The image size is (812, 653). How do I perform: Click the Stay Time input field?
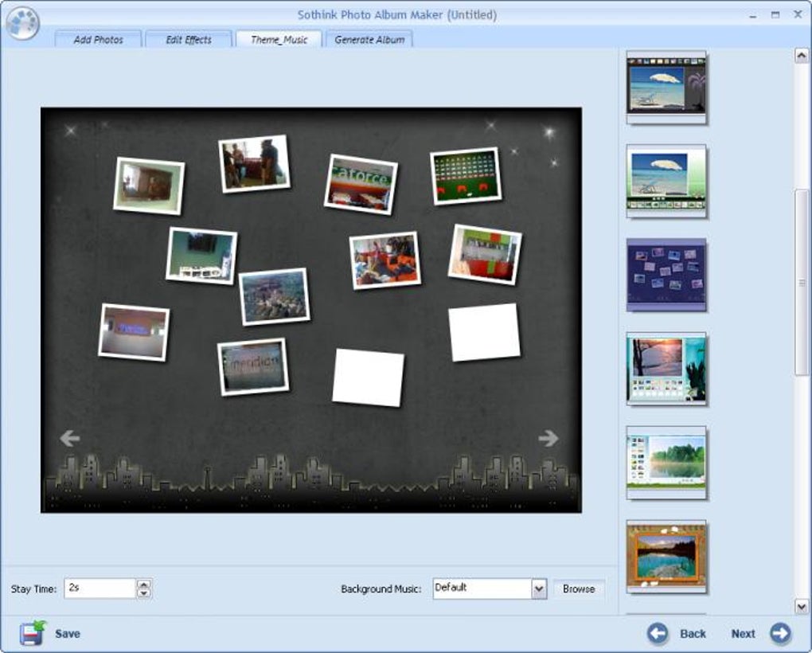pos(100,588)
